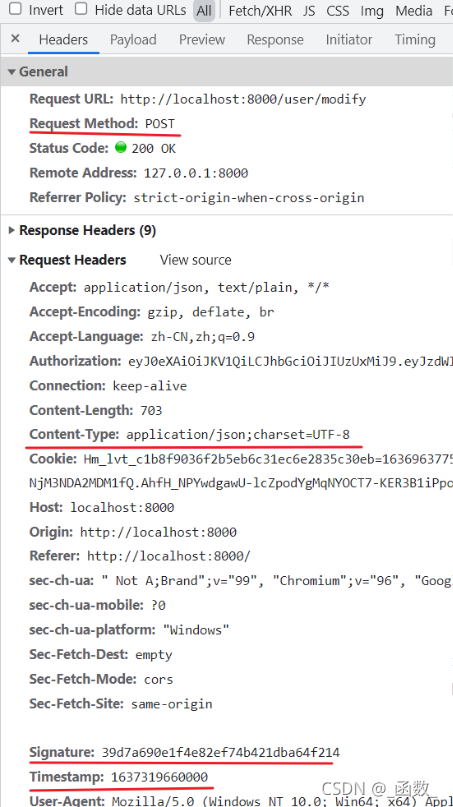
Task: Select the Origin header value
Action: 159,532
